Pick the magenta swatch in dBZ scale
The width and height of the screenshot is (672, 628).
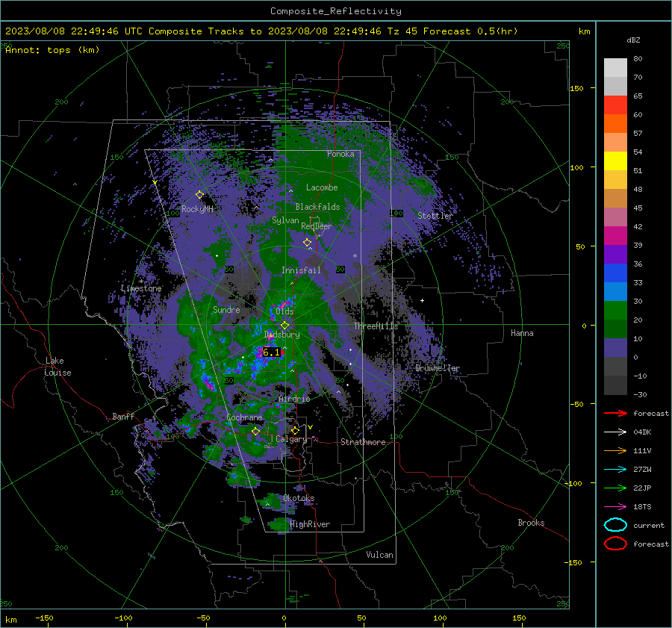pos(615,236)
